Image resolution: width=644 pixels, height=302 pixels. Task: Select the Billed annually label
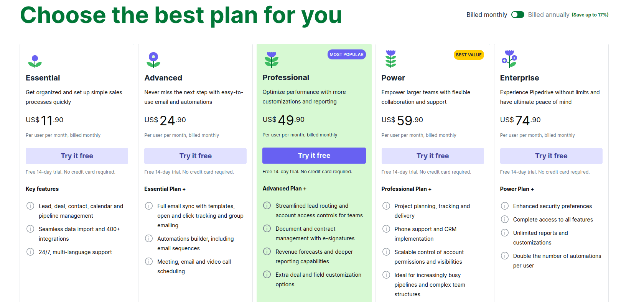[x=548, y=15]
